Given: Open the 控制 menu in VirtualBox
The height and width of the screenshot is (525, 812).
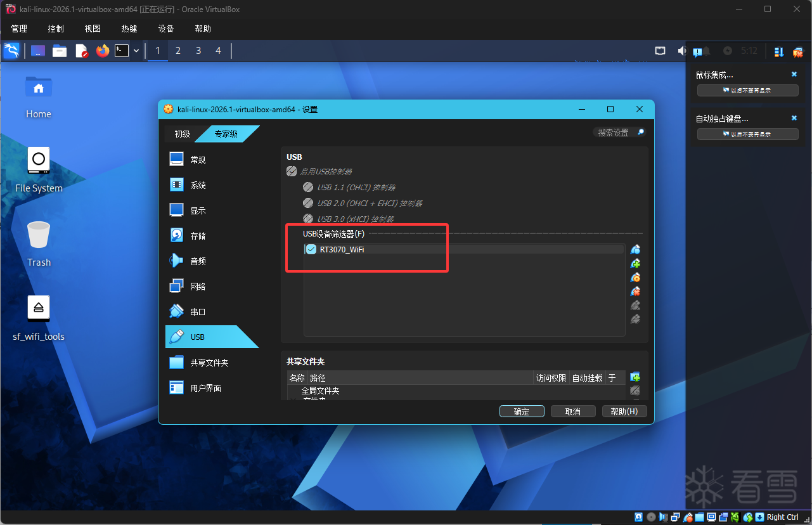Looking at the screenshot, I should click(56, 29).
